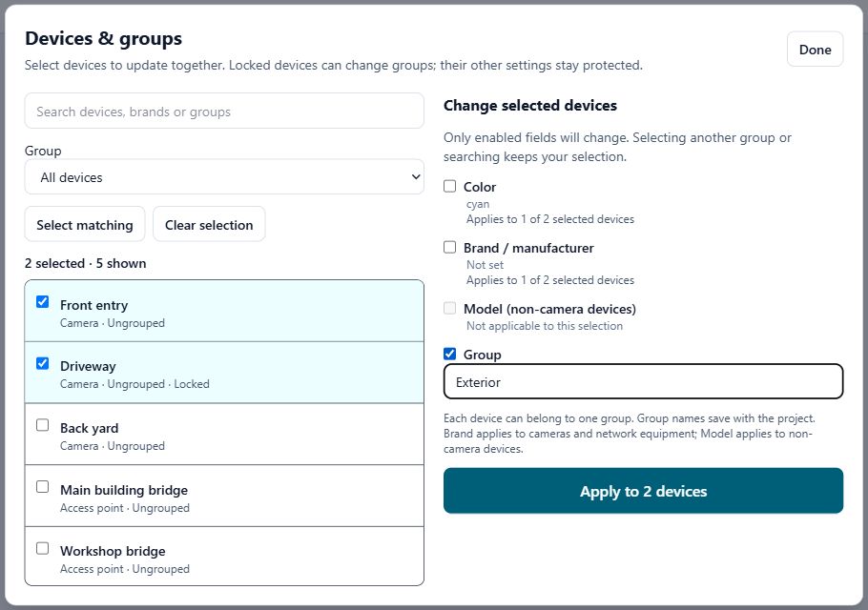
Task: Click the Main building bridge device name
Action: tap(124, 490)
